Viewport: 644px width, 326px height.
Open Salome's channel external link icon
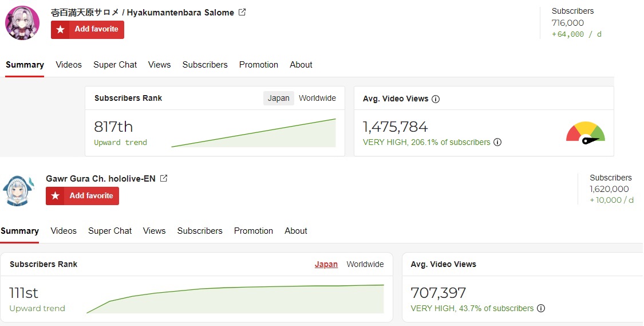pyautogui.click(x=242, y=13)
